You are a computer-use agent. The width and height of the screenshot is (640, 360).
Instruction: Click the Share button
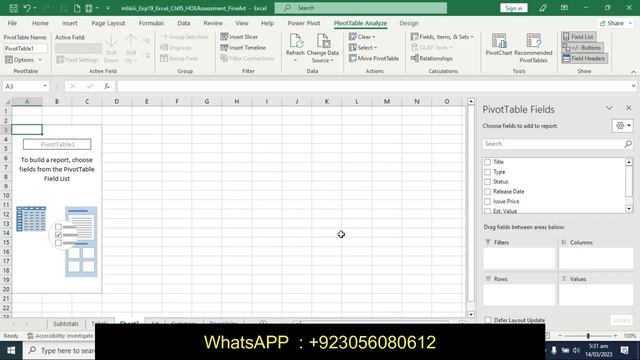(x=616, y=23)
